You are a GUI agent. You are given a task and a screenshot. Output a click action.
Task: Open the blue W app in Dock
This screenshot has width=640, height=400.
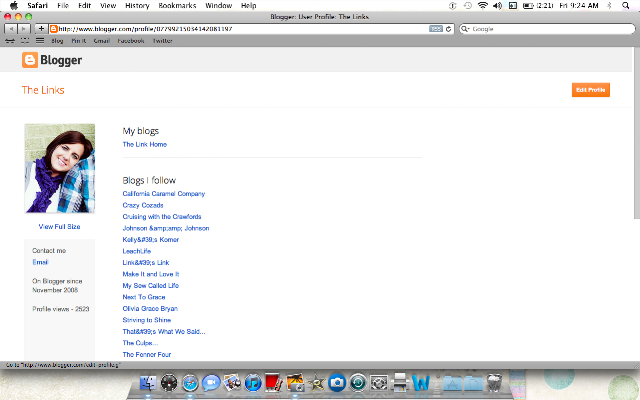pyautogui.click(x=421, y=383)
